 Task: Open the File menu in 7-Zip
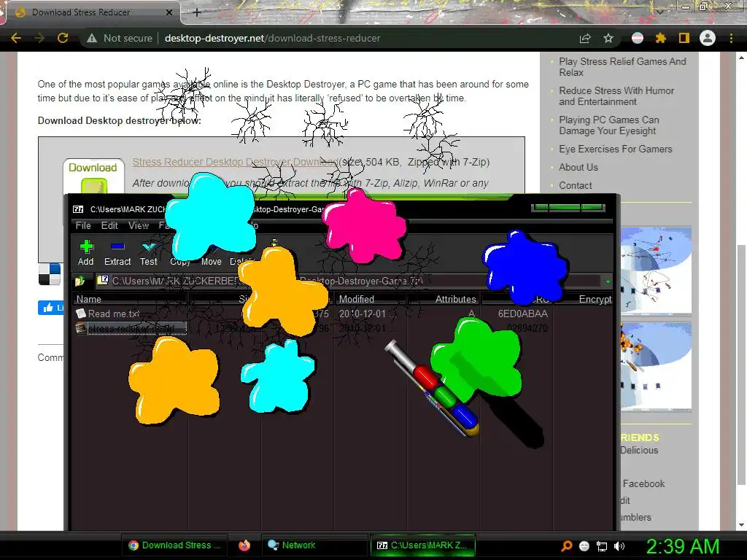(x=83, y=226)
